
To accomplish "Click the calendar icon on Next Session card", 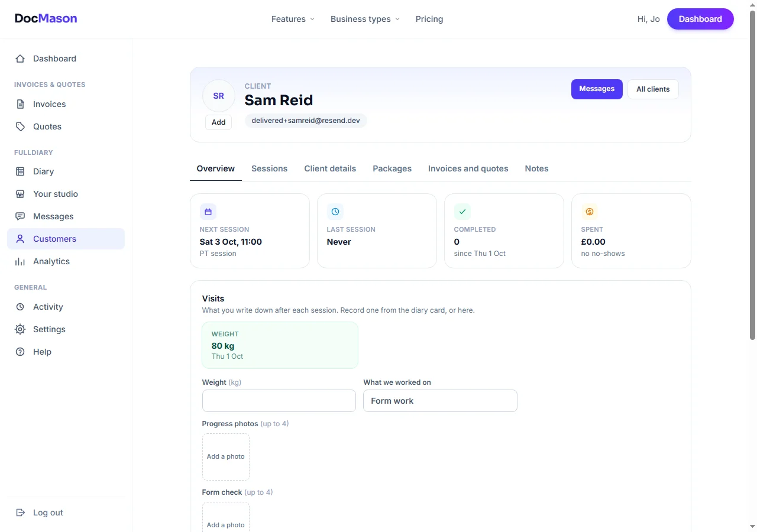I will pos(208,212).
